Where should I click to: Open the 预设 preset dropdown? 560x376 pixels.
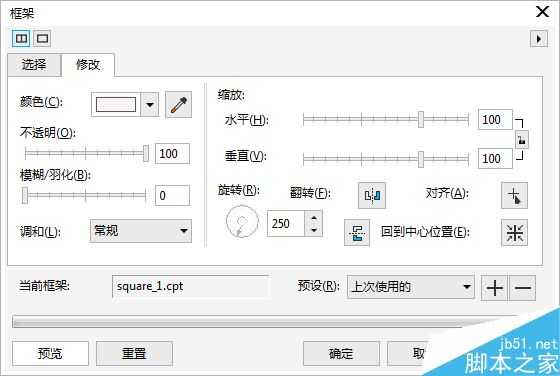pos(411,287)
